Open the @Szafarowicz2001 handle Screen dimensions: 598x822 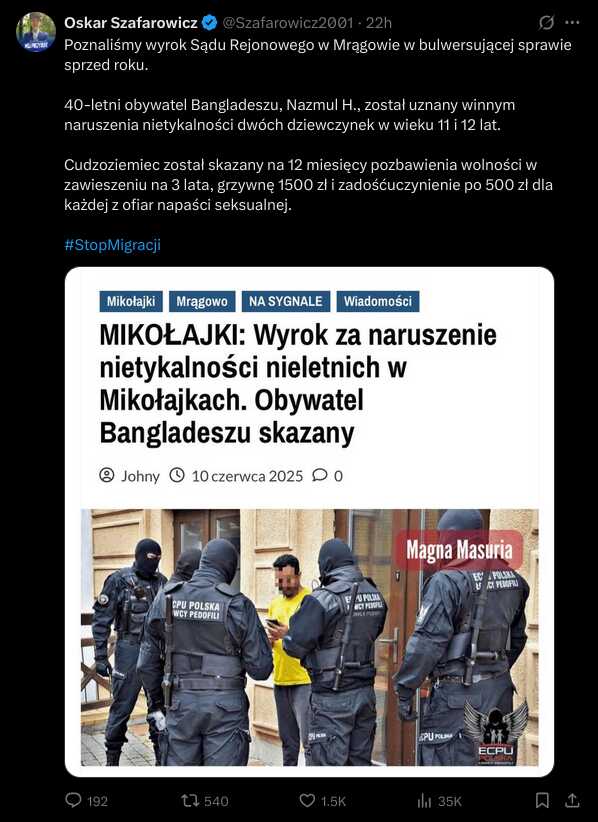point(288,23)
